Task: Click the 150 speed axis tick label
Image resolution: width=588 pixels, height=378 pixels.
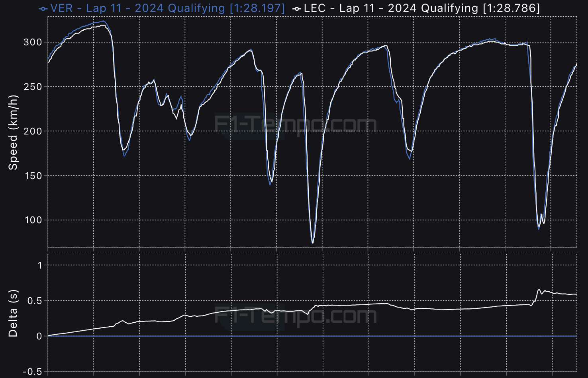Action: 33,176
